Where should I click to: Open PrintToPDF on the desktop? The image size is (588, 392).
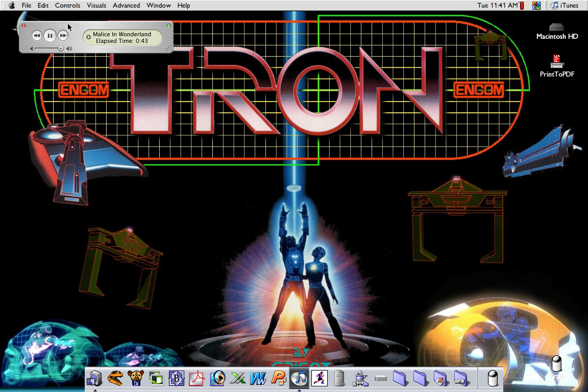point(556,61)
